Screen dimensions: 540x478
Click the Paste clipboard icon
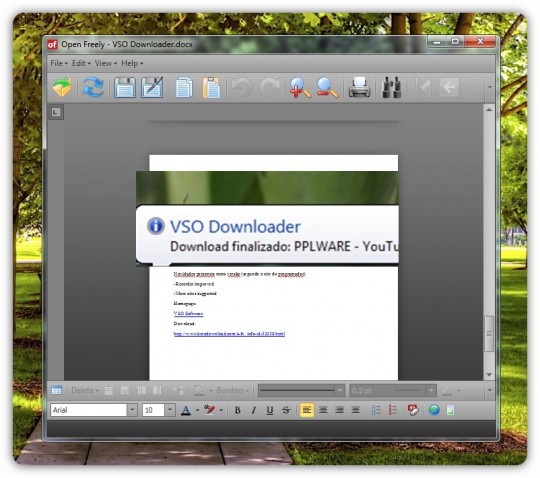[x=211, y=87]
